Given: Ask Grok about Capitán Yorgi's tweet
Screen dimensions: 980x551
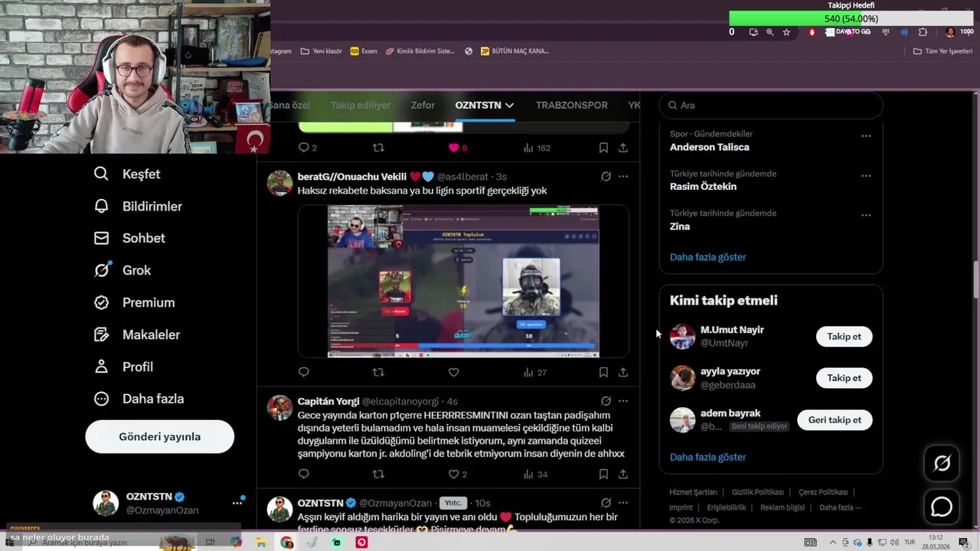Looking at the screenshot, I should click(x=606, y=401).
